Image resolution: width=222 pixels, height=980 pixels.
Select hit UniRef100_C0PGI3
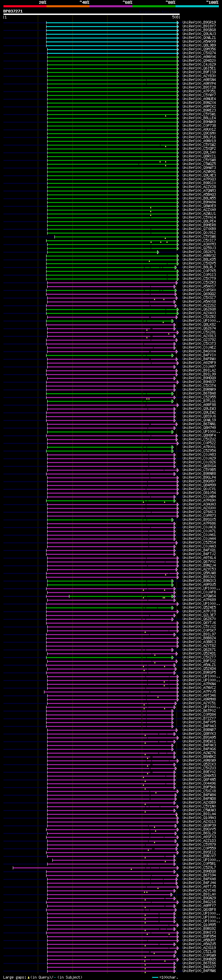pos(199,275)
